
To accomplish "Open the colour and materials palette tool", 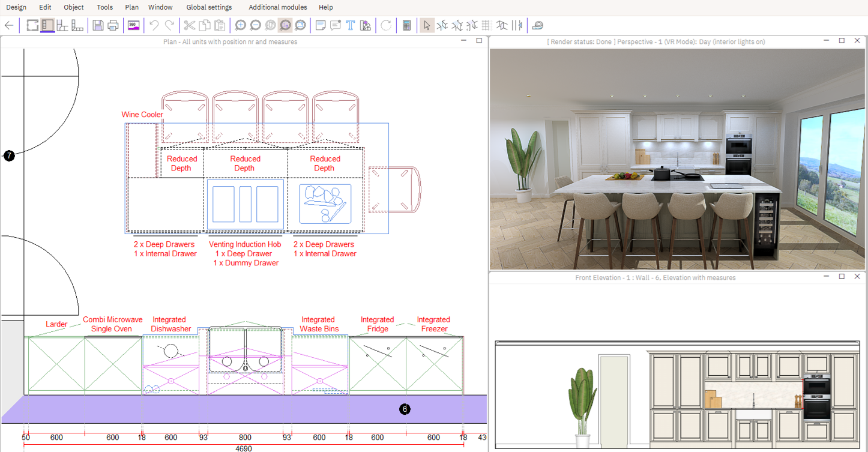I will (x=365, y=25).
